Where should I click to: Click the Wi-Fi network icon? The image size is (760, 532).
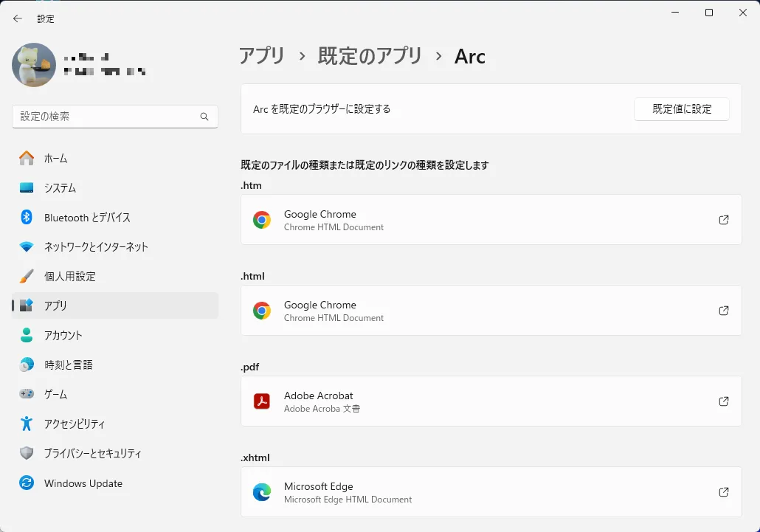(x=27, y=246)
